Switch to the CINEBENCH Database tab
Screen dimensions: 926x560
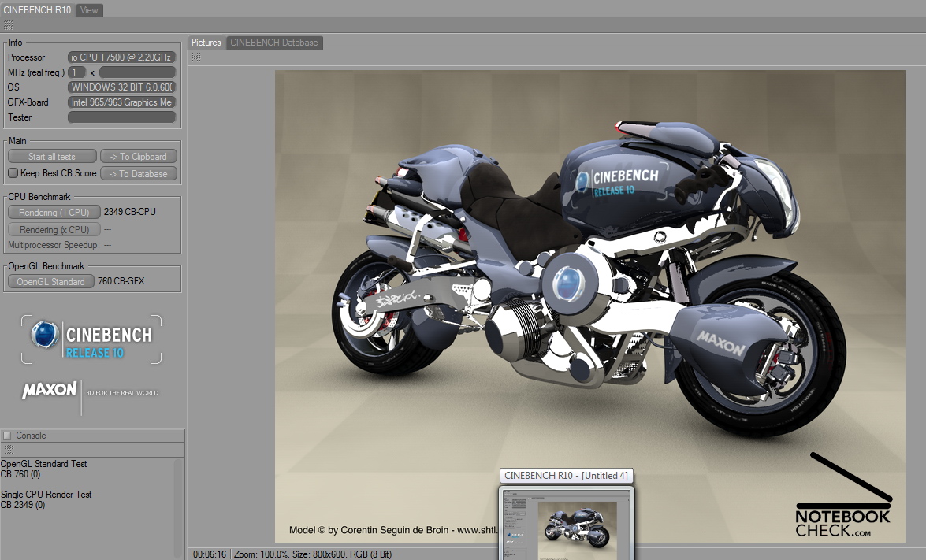tap(274, 43)
